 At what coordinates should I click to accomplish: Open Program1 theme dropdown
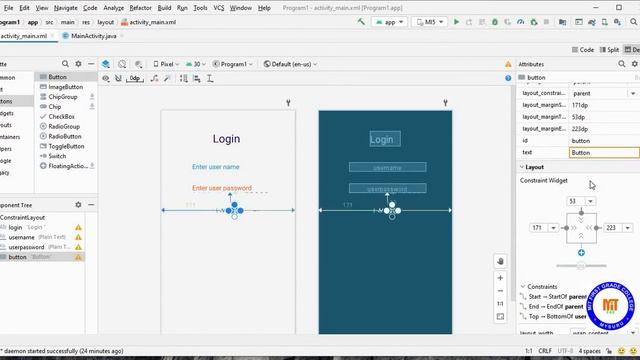233,64
